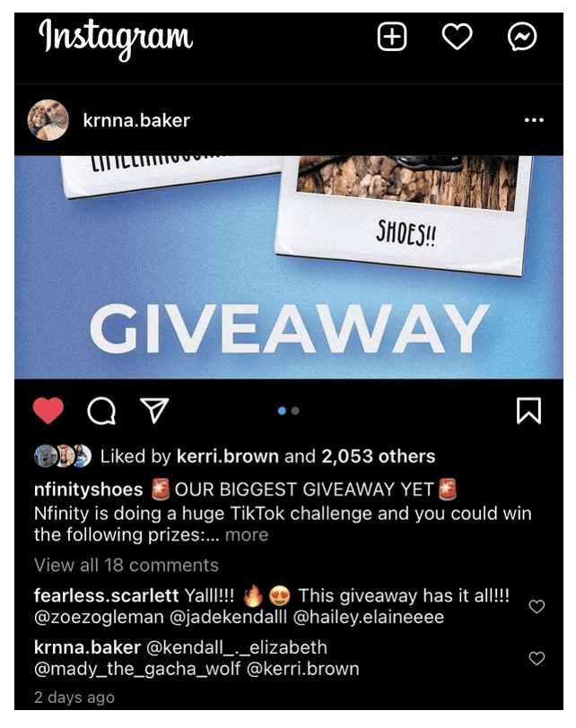Like the krnna.baker comment
The image size is (576, 728).
coord(537,658)
